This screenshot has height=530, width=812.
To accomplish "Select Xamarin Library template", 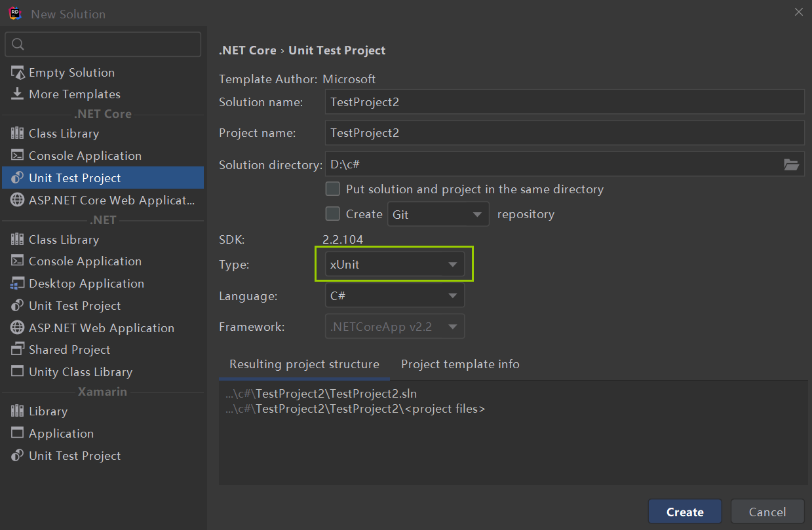I will click(103, 411).
